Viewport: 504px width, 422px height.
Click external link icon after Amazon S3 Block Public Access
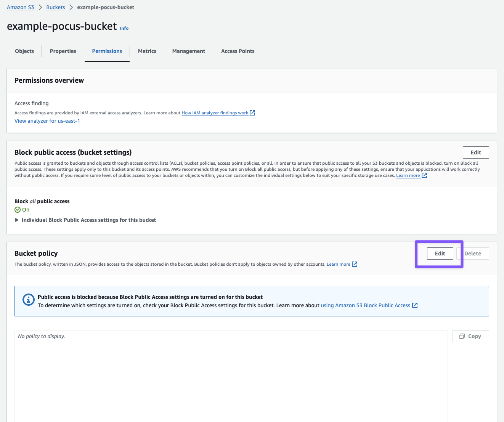(415, 305)
